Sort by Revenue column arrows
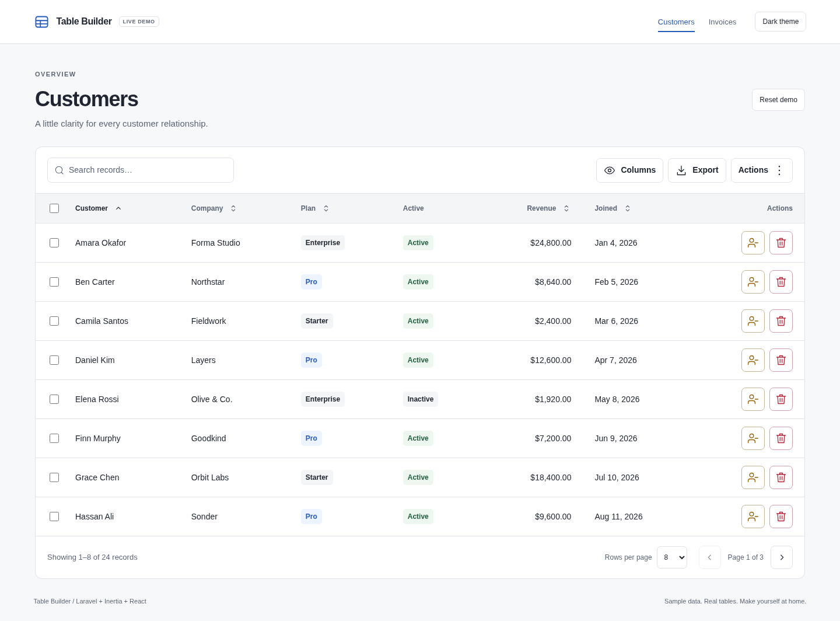Viewport: 840px width, 621px height. coord(566,208)
